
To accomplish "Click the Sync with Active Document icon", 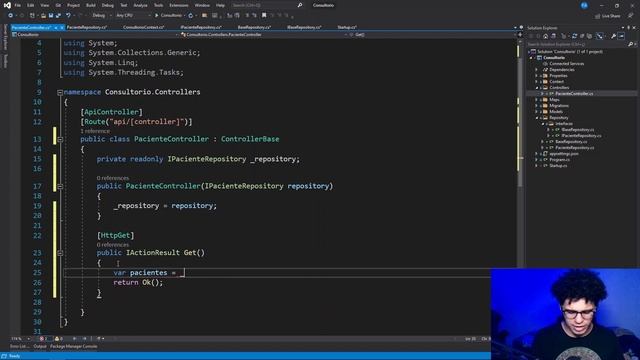I will [x=600, y=36].
